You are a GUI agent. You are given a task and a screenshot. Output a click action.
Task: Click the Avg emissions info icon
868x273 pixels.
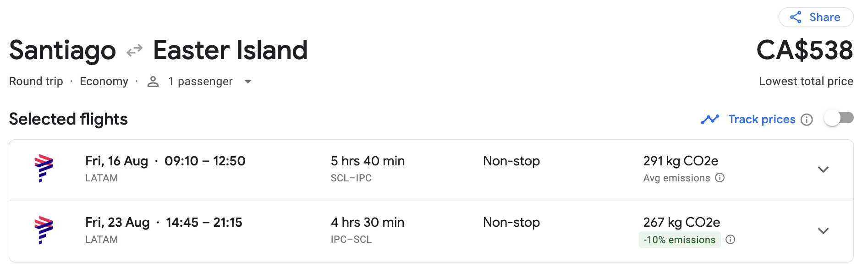[x=720, y=178]
